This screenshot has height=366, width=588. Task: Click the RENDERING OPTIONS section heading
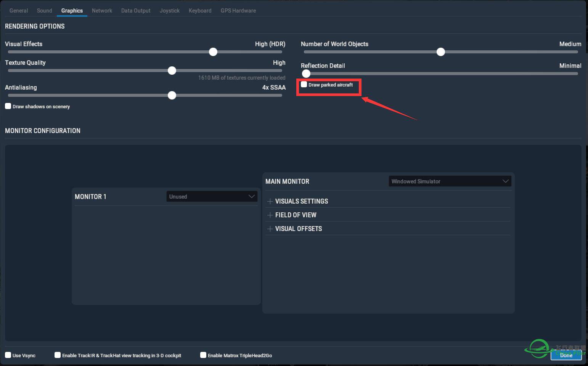click(35, 26)
